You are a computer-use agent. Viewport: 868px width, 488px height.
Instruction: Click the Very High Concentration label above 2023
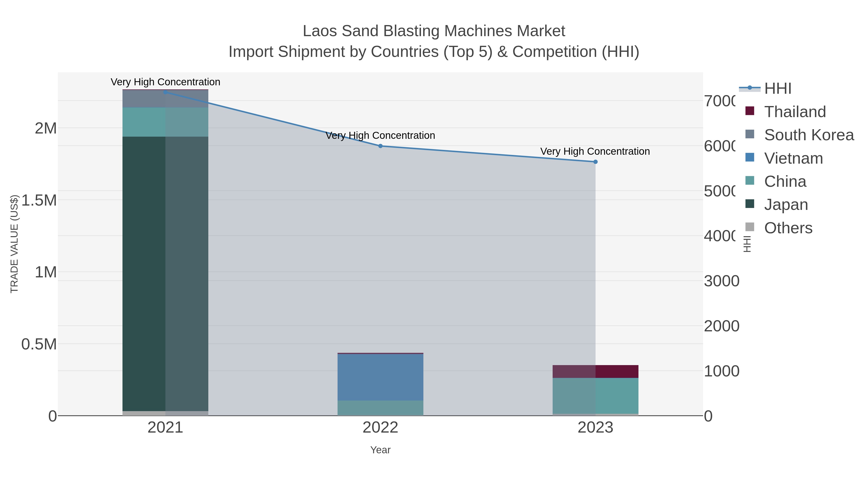pos(595,151)
